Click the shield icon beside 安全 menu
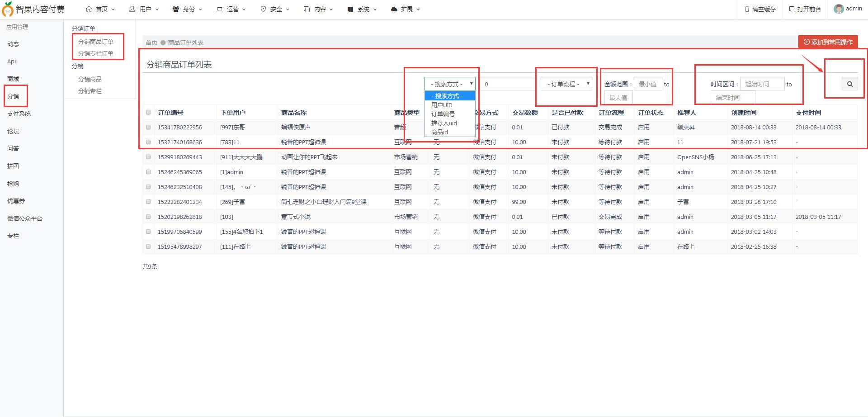Screen dimensions: 868x417 click(263, 8)
